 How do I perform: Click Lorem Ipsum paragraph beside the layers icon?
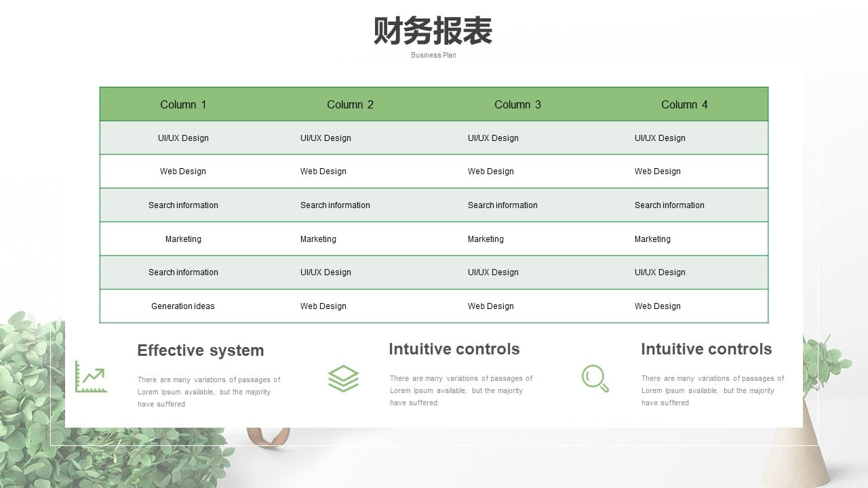(x=461, y=390)
